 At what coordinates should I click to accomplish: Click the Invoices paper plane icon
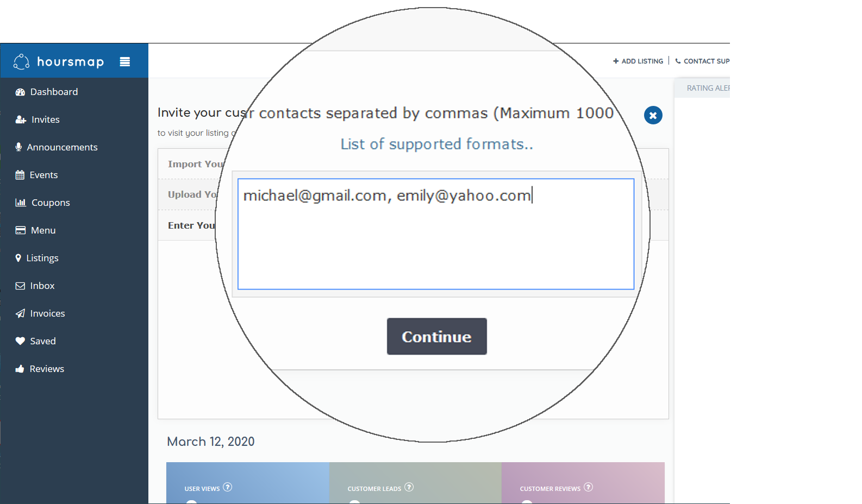[x=20, y=313]
